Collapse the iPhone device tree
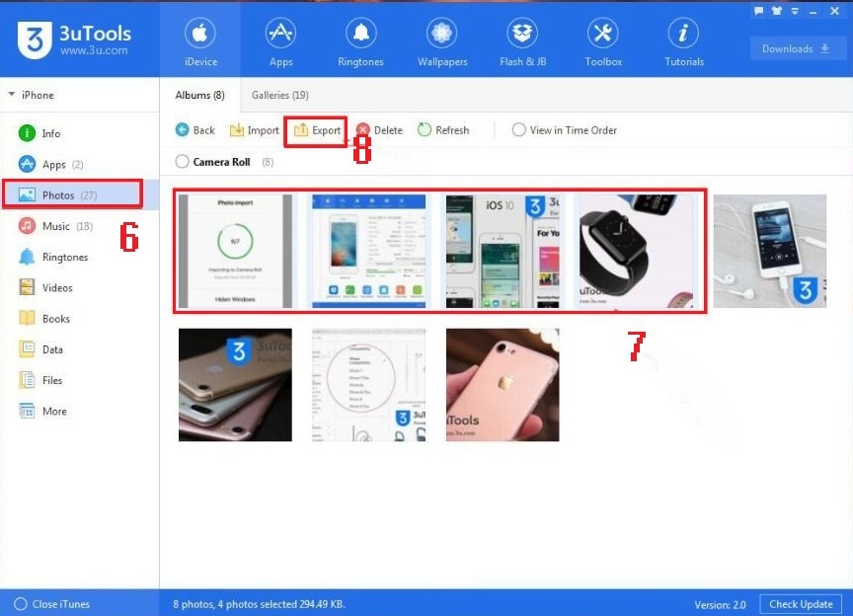The image size is (853, 616). [x=12, y=96]
